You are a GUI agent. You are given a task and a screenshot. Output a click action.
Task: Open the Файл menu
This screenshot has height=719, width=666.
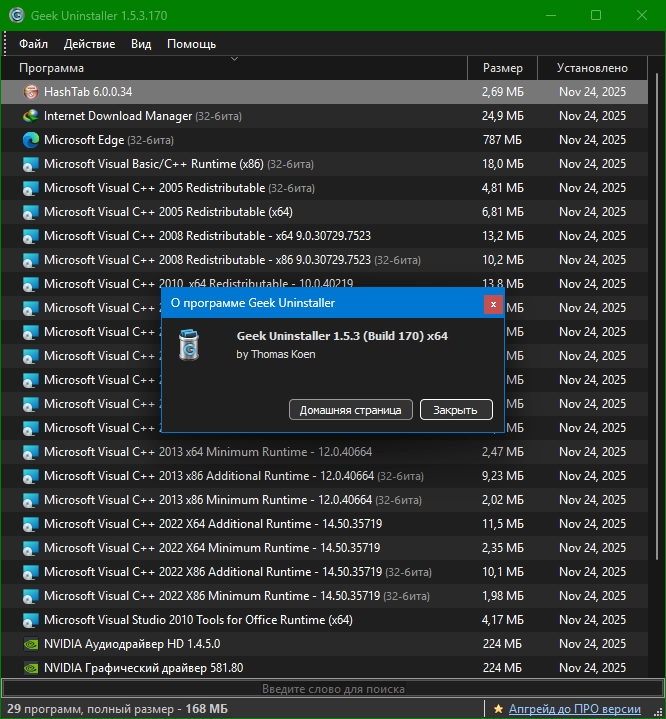click(33, 44)
